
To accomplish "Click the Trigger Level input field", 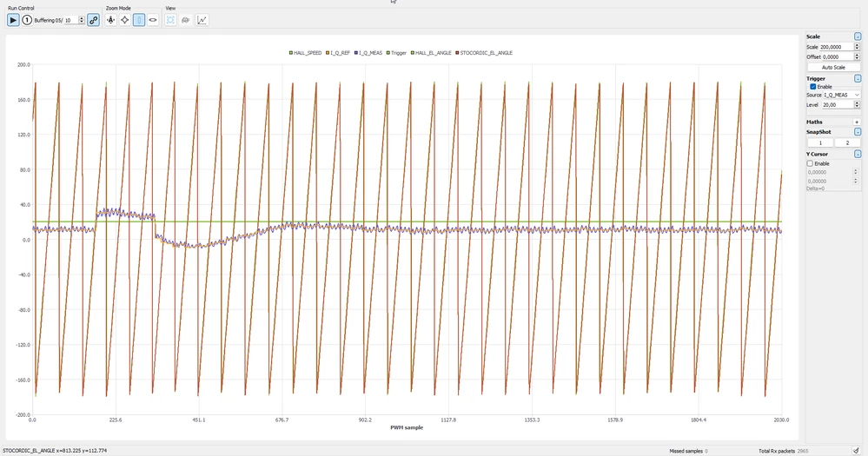I will point(838,104).
